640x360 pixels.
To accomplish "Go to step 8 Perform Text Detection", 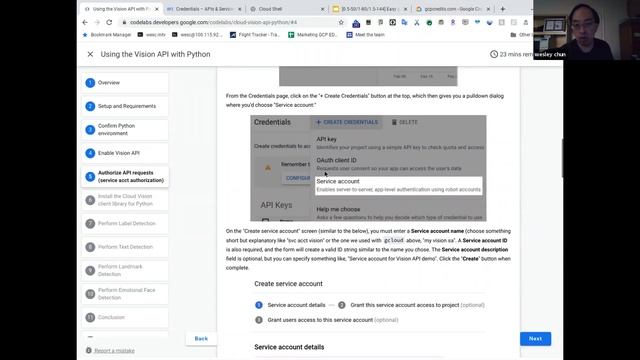I will click(125, 247).
